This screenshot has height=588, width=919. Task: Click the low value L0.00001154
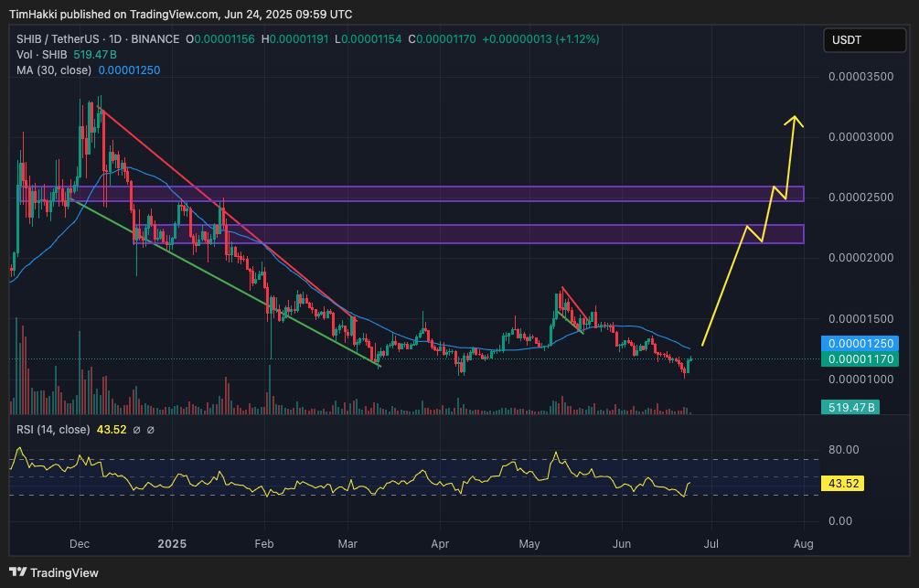(369, 39)
